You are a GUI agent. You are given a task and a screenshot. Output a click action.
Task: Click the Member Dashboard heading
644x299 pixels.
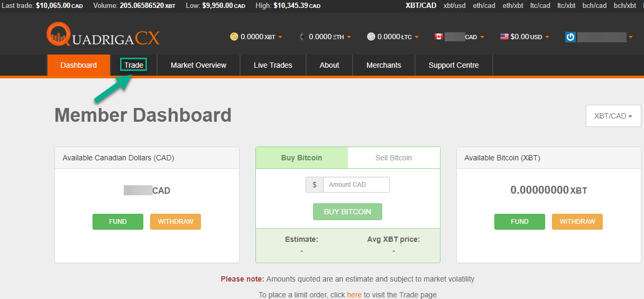coord(143,115)
